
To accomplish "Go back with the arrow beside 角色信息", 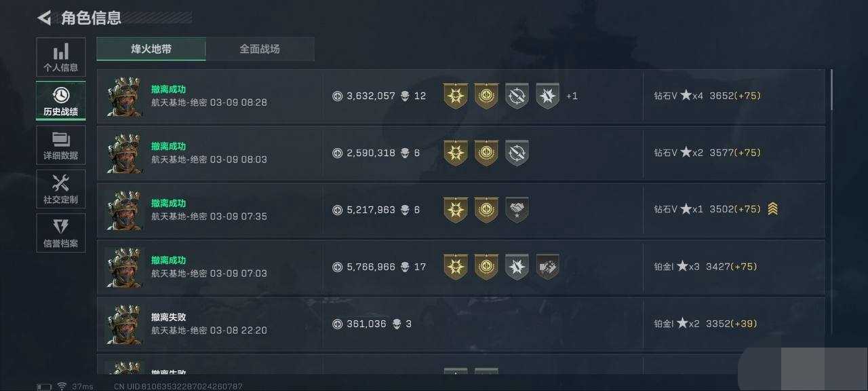I will [x=45, y=18].
